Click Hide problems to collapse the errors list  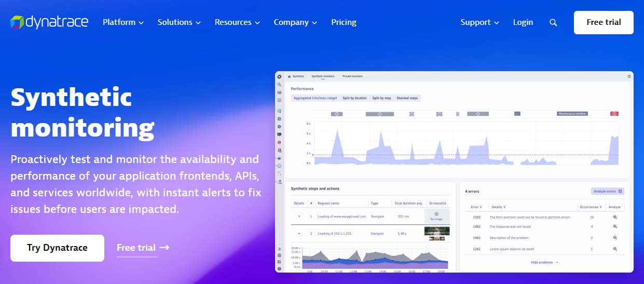coord(544,262)
